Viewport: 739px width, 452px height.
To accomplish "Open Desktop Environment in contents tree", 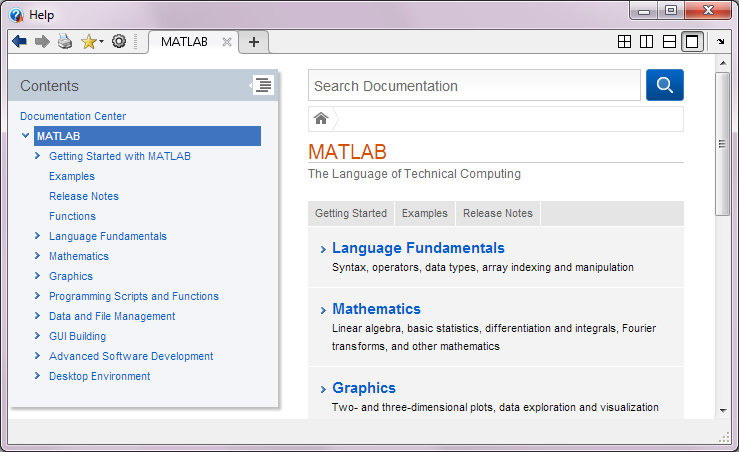I will [99, 376].
